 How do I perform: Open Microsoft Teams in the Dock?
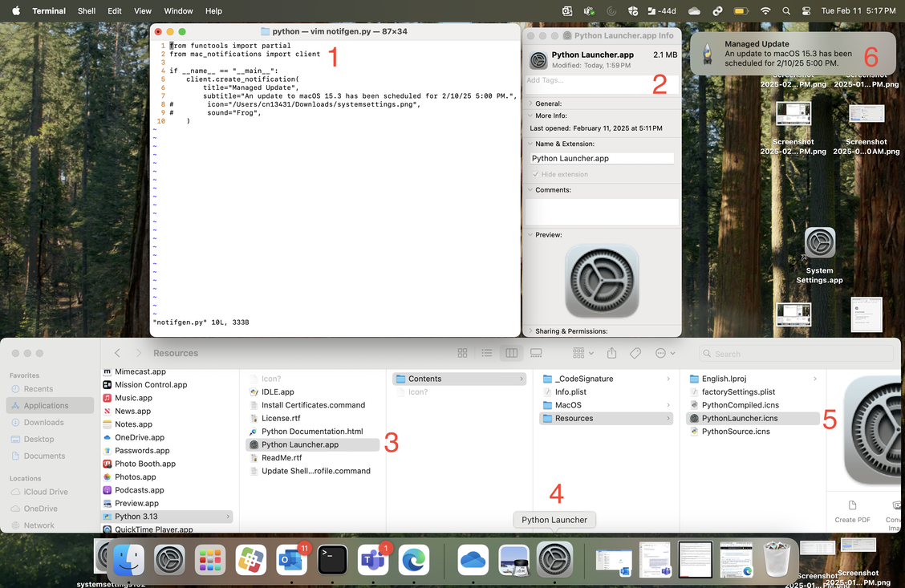pyautogui.click(x=373, y=560)
